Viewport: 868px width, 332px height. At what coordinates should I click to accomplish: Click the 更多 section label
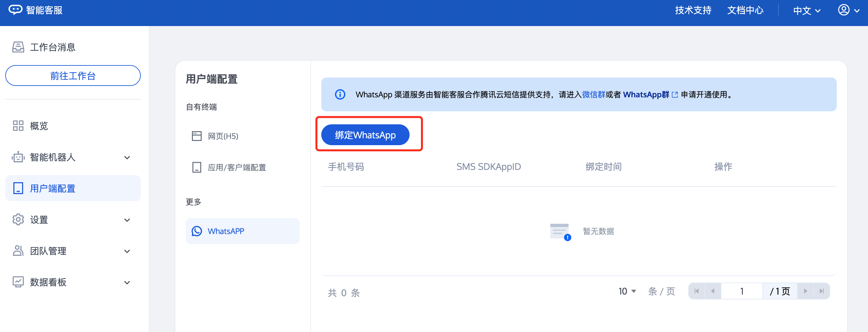pos(194,202)
